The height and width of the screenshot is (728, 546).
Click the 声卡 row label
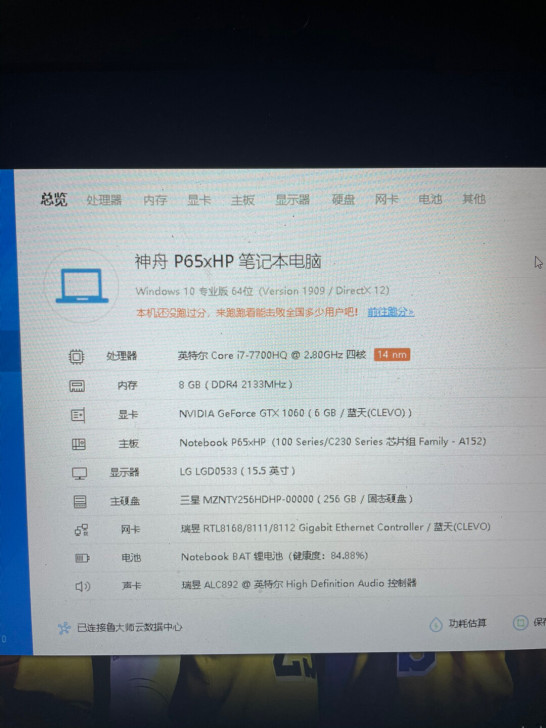(131, 586)
